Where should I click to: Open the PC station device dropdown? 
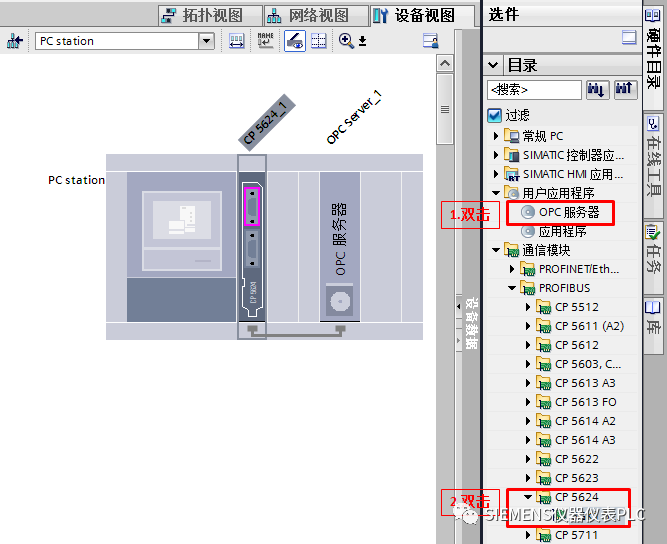click(x=206, y=41)
